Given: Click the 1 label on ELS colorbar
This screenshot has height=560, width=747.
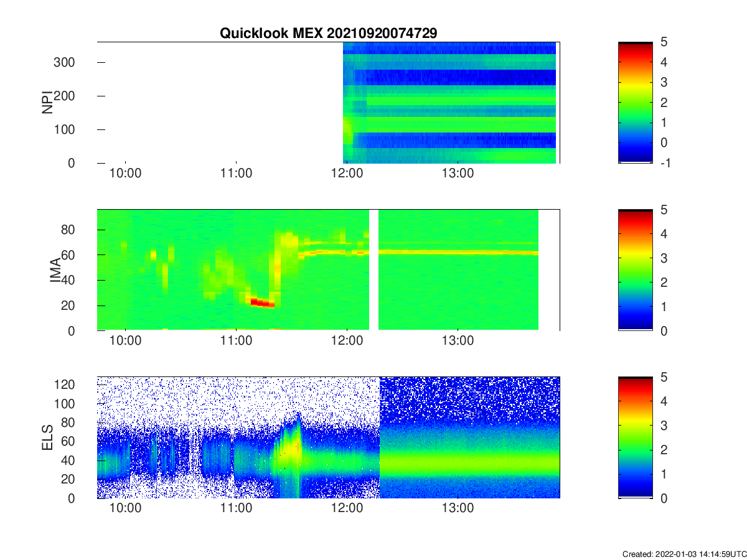Looking at the screenshot, I should click(x=664, y=474).
